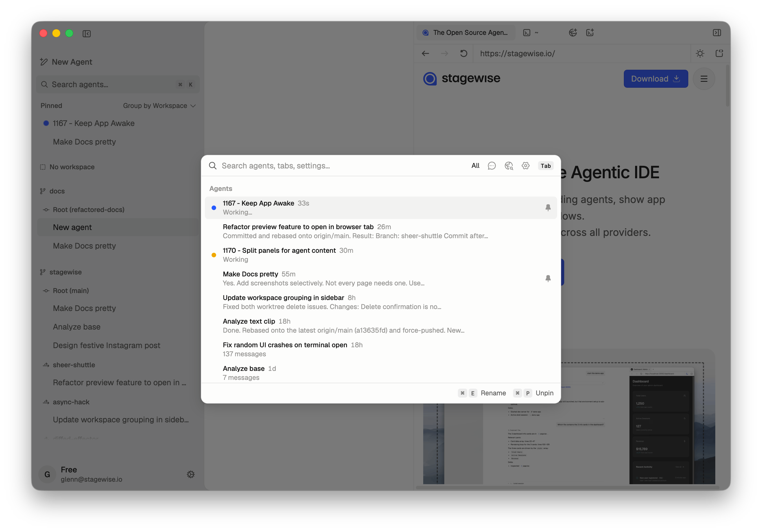Open Group by Workspace dropdown

[159, 106]
